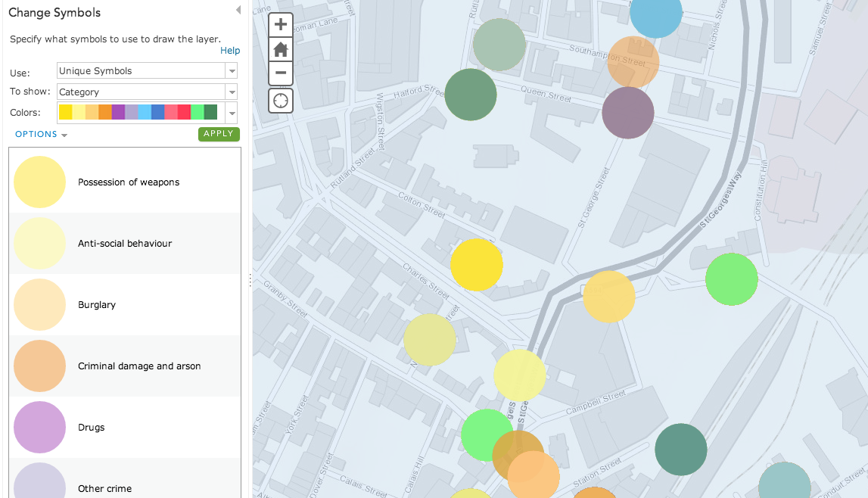The image size is (868, 498).
Task: Grab the panel divider handle
Action: (250, 281)
